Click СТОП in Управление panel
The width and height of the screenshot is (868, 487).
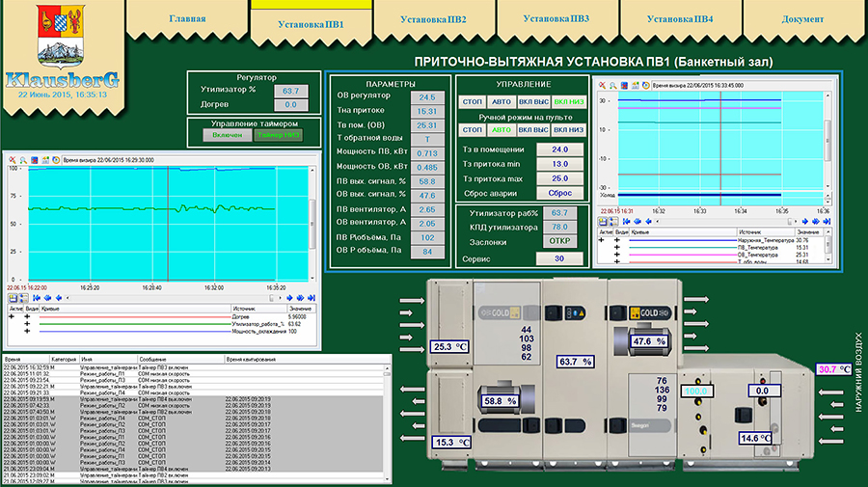[x=473, y=102]
